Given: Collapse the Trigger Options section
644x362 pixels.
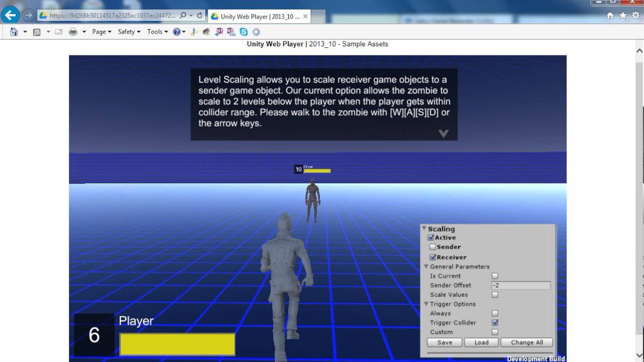Looking at the screenshot, I should pos(425,304).
